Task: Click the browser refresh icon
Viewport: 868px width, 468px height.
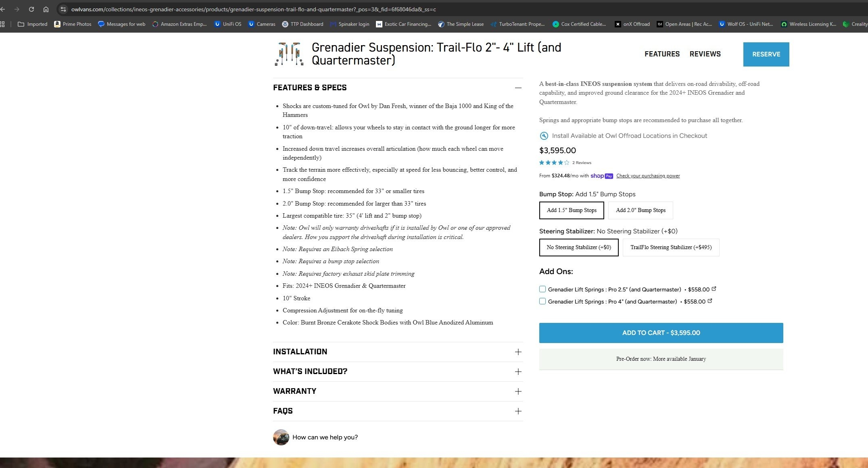Action: tap(31, 9)
